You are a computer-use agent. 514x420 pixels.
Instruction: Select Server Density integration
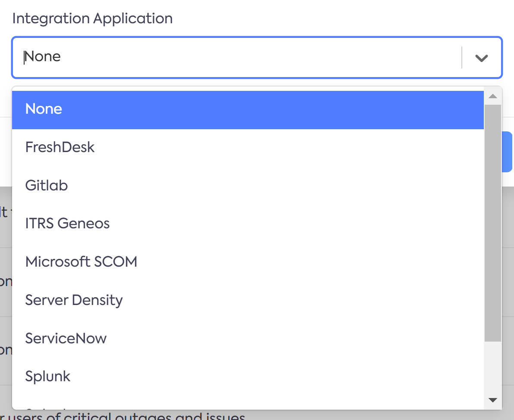pos(248,300)
